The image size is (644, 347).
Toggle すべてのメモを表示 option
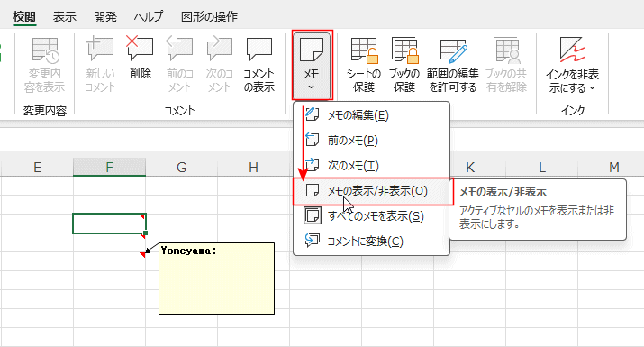tap(371, 215)
